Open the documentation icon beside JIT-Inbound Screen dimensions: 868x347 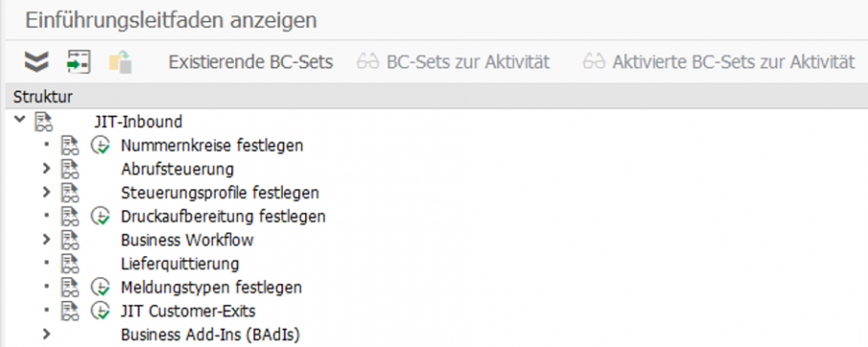tap(44, 121)
